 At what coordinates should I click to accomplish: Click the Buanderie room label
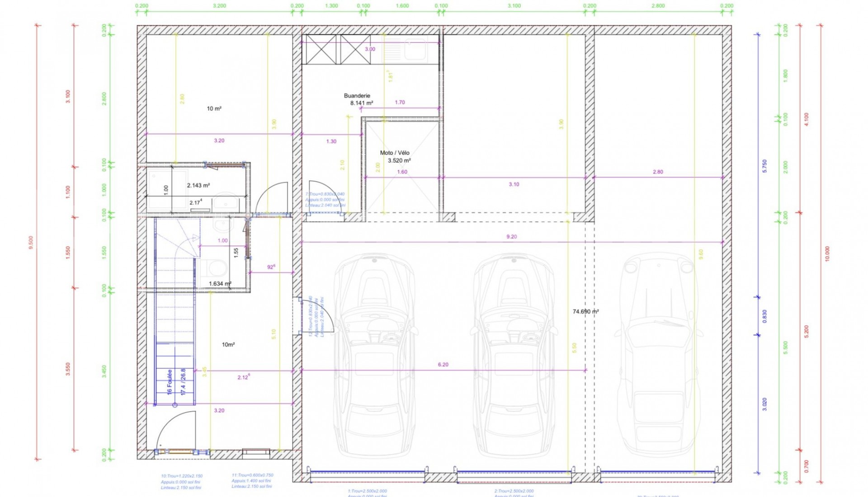[x=357, y=96]
